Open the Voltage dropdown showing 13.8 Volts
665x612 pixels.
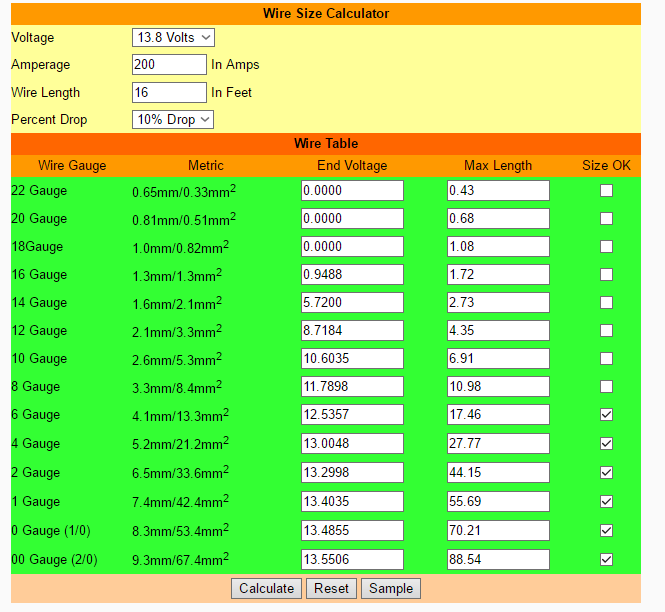[x=173, y=37]
